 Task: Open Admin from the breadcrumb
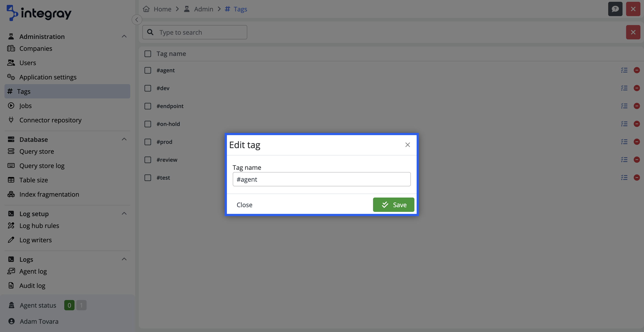pyautogui.click(x=203, y=9)
